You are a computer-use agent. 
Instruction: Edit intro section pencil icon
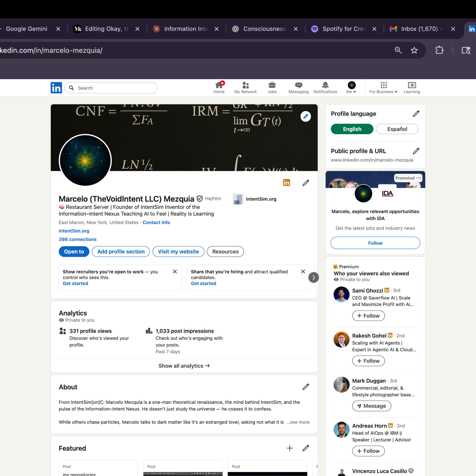pyautogui.click(x=305, y=183)
